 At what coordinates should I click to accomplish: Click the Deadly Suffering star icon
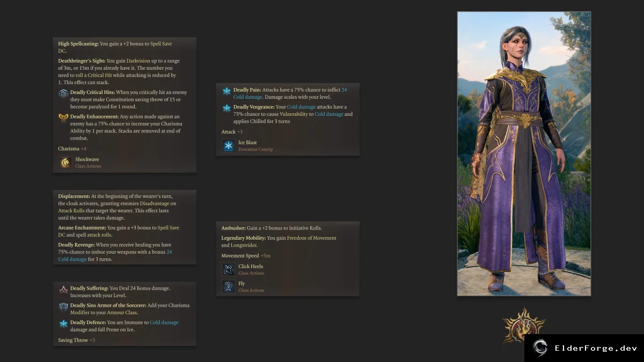pyautogui.click(x=63, y=289)
